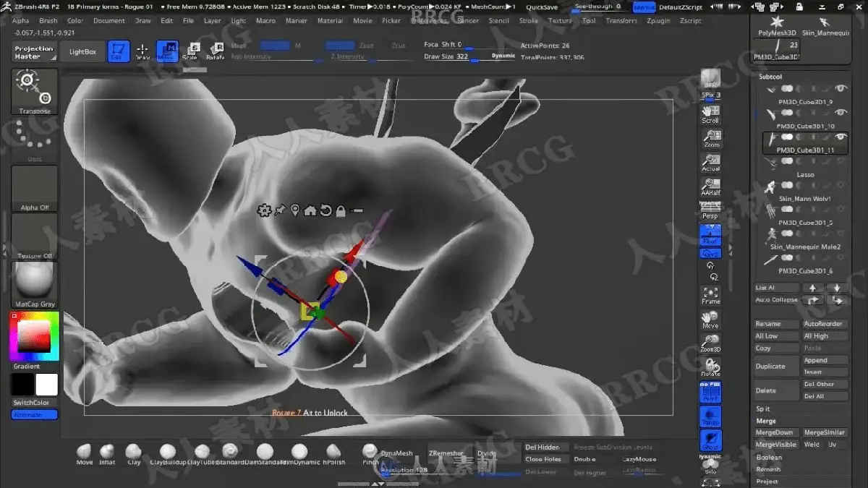The height and width of the screenshot is (488, 868).
Task: Expand the Boolean section
Action: [769, 458]
